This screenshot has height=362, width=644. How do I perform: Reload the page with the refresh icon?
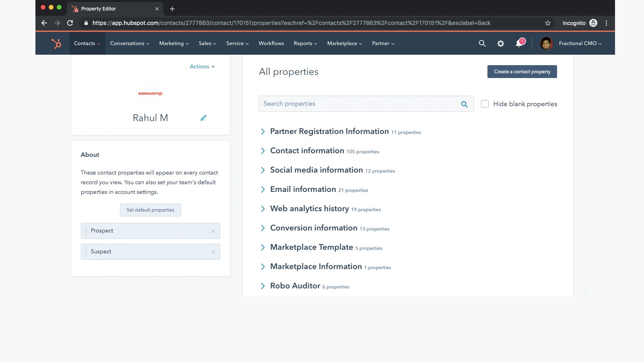pyautogui.click(x=70, y=23)
